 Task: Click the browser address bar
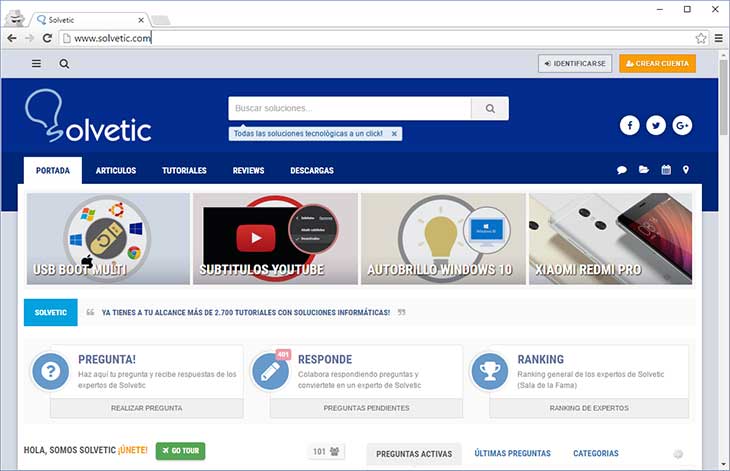tap(377, 38)
